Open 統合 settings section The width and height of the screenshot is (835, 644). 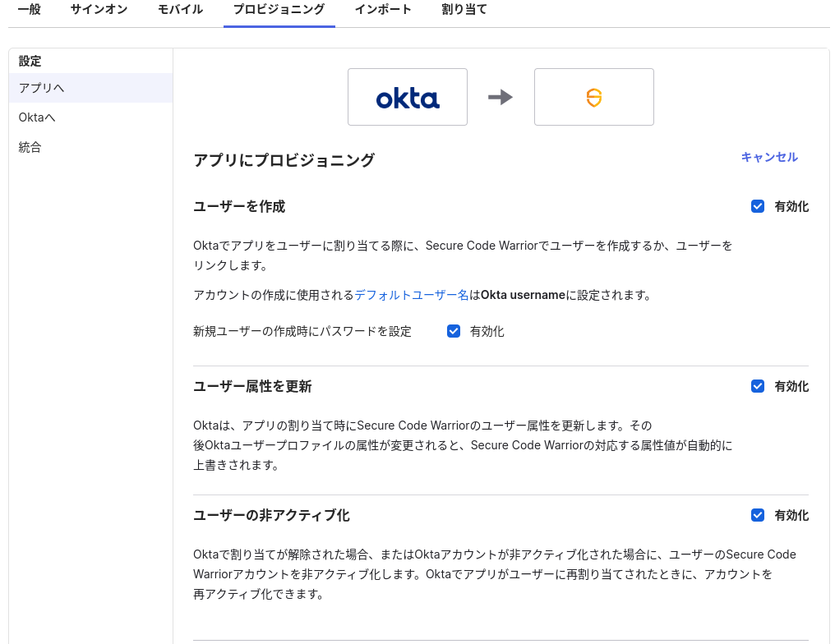pos(90,147)
